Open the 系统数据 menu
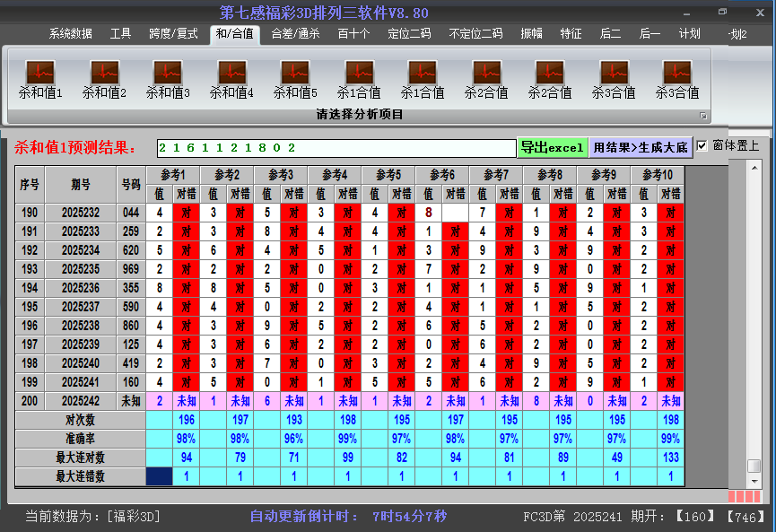 [x=70, y=34]
